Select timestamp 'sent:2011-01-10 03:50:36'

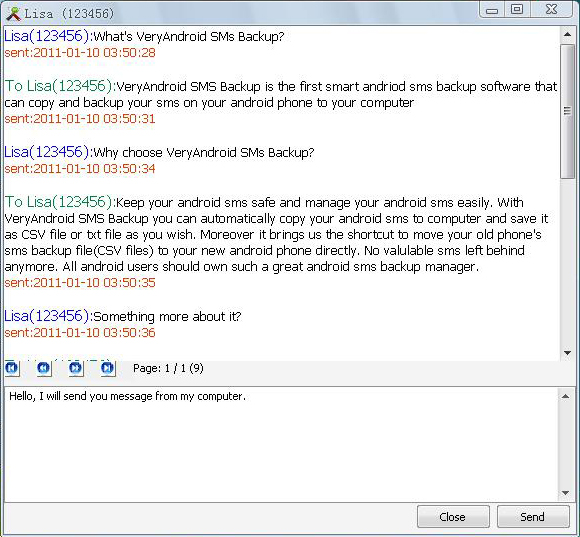[80, 333]
